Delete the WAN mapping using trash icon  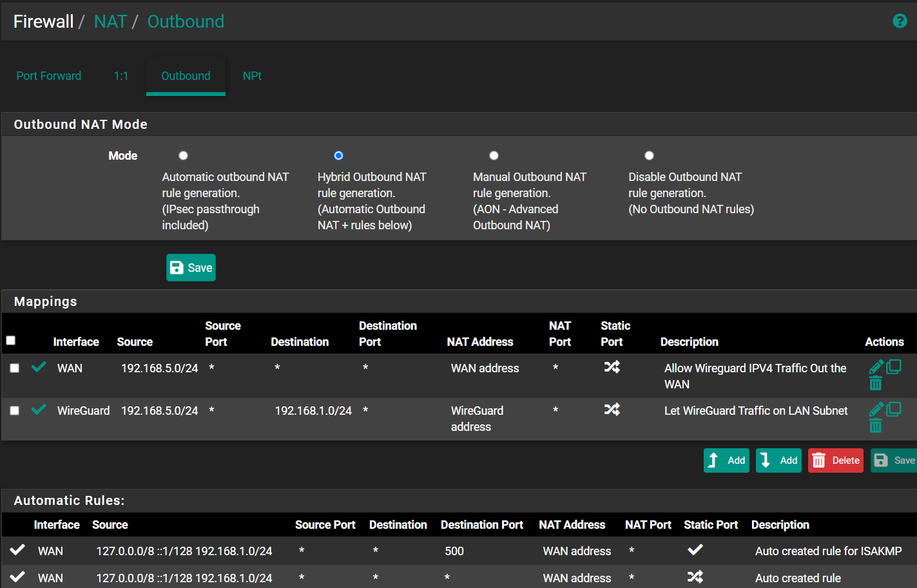[x=875, y=384]
